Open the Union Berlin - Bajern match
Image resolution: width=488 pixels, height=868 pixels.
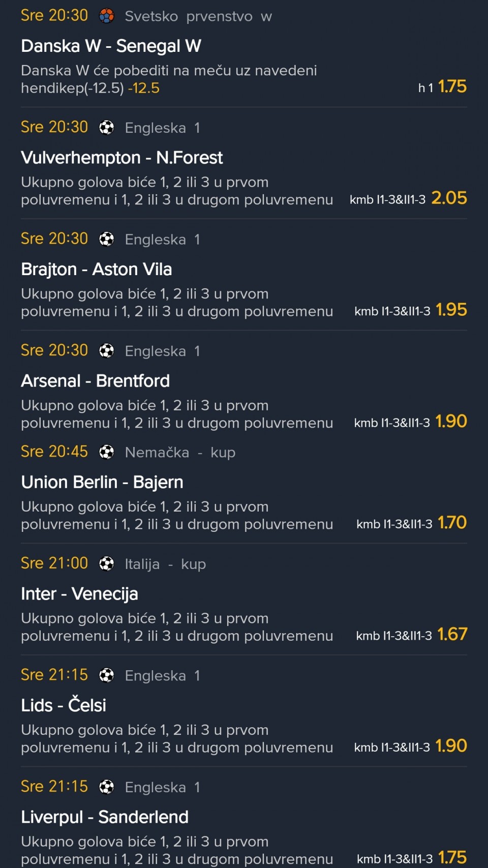102,482
